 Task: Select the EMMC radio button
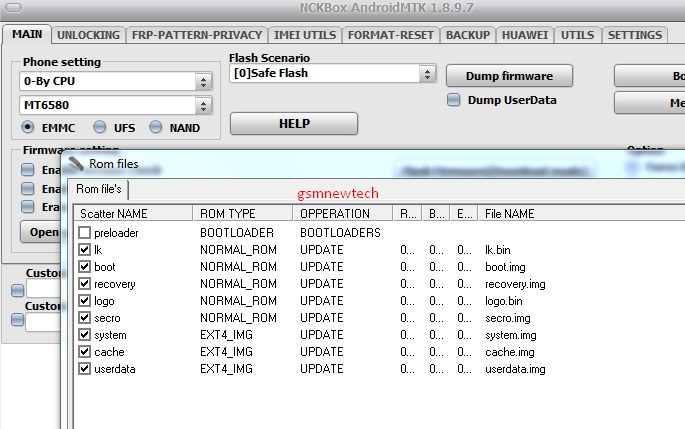tap(28, 128)
